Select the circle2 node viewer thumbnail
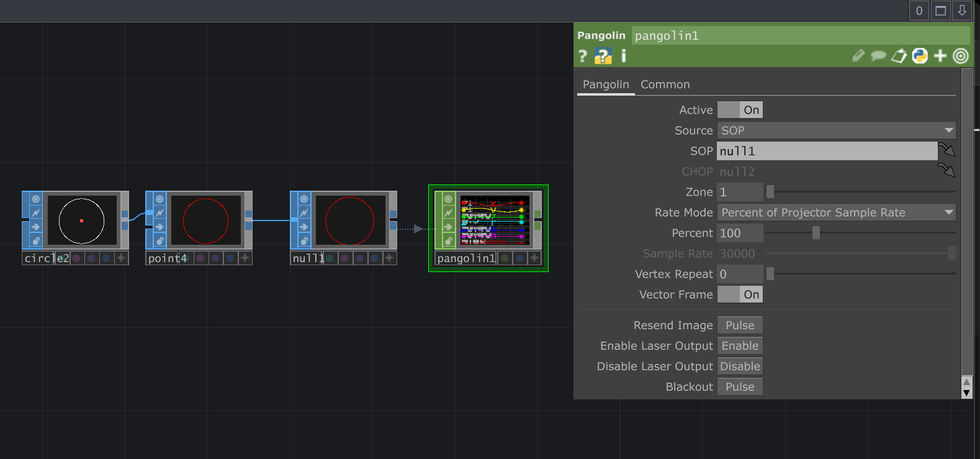 click(82, 220)
